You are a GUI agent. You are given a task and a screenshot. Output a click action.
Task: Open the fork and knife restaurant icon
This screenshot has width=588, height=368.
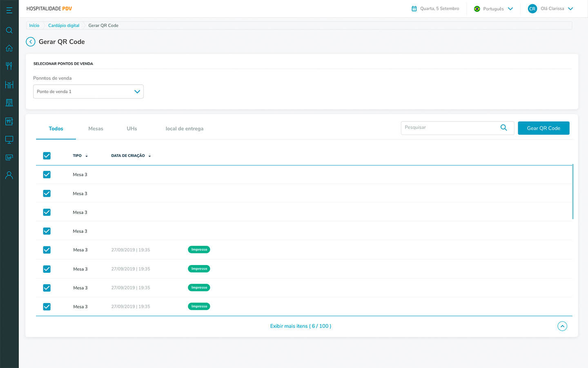coord(9,66)
